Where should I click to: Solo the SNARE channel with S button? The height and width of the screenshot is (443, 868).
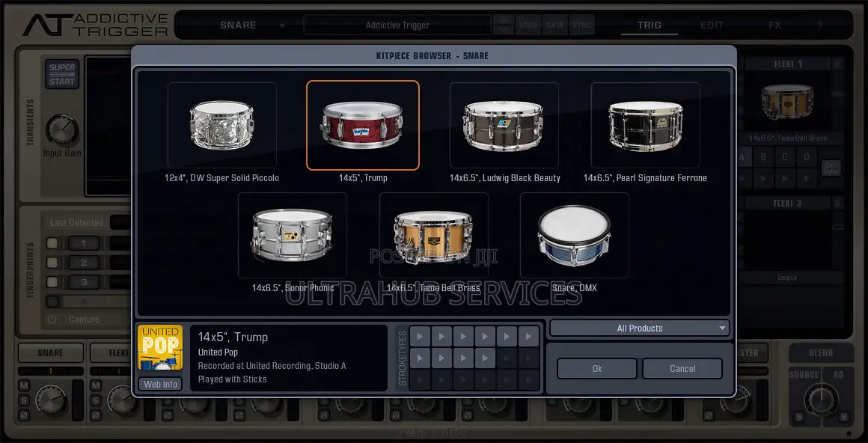tap(24, 400)
